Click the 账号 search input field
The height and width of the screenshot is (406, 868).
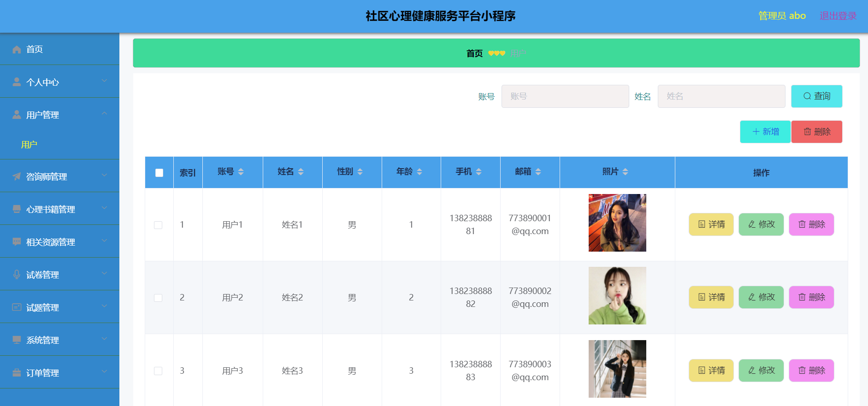tap(565, 96)
